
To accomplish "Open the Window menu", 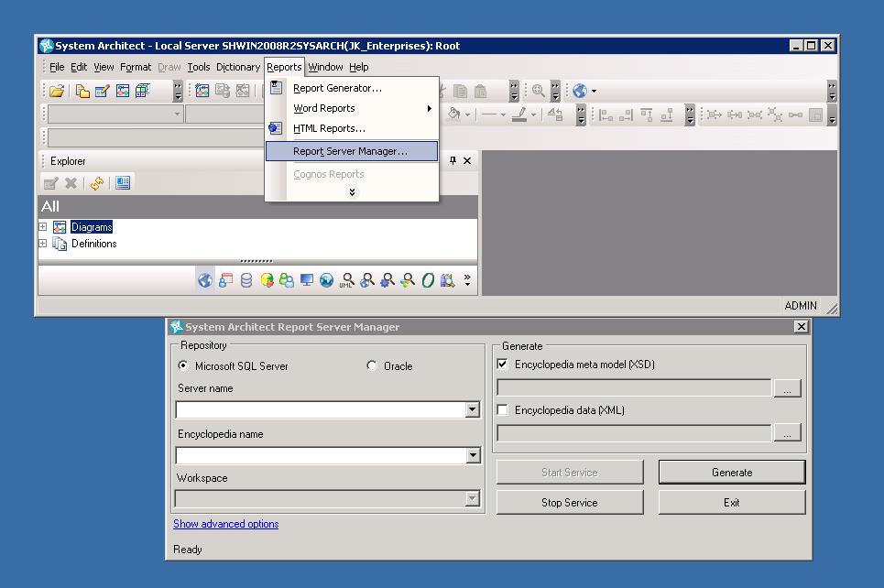I will tap(325, 67).
